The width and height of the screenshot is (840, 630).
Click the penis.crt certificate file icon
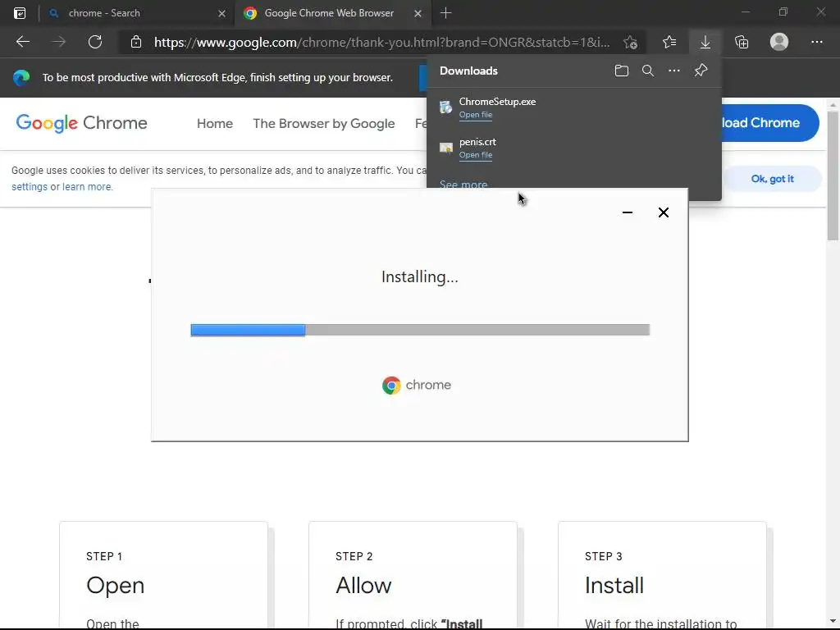[445, 148]
